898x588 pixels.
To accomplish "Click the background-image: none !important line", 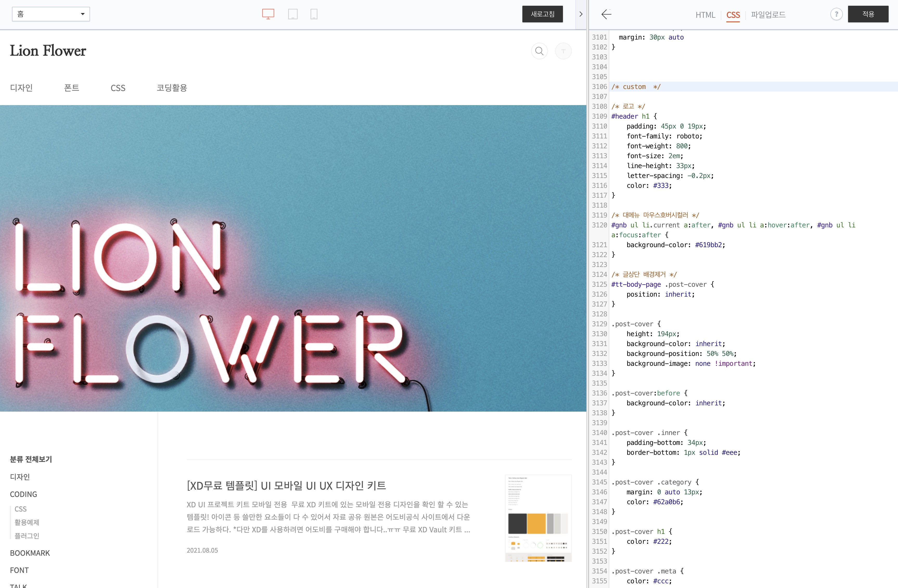I will click(691, 363).
